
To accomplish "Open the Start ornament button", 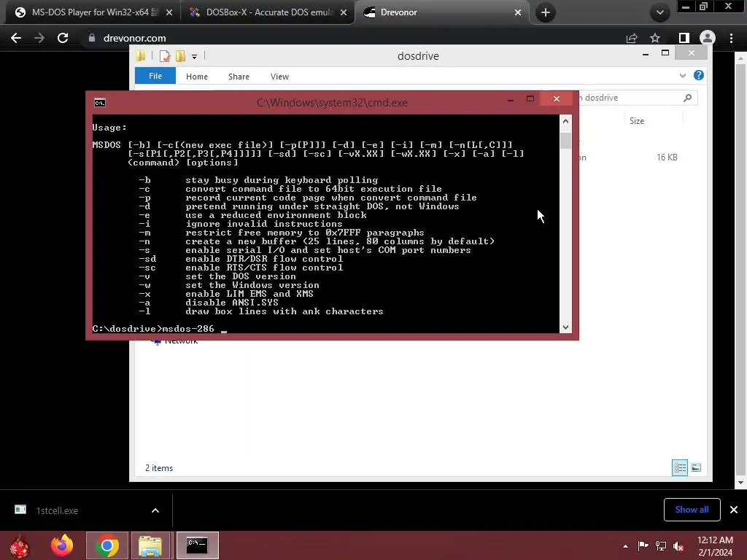I will 20,545.
